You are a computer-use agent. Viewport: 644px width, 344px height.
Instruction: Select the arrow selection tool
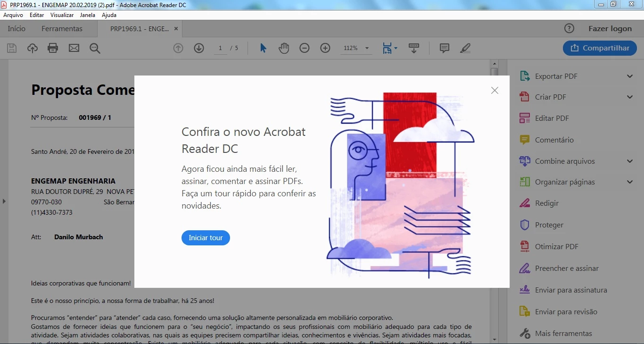click(263, 48)
